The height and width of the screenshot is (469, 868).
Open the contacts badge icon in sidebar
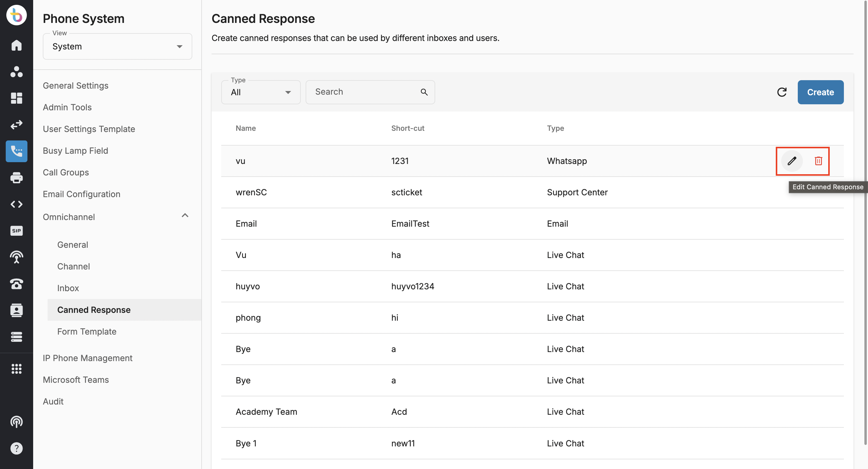click(x=16, y=310)
